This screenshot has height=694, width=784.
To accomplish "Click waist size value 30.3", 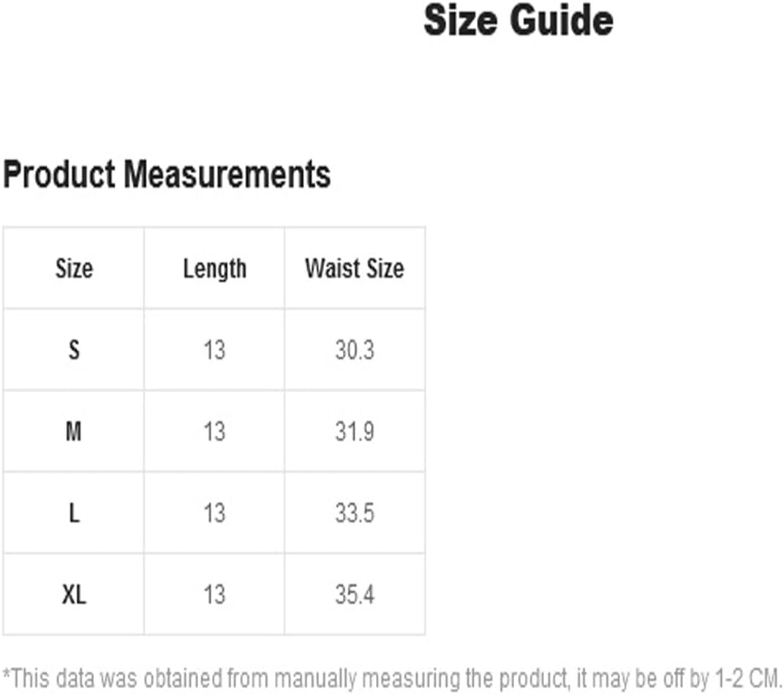I will click(355, 350).
